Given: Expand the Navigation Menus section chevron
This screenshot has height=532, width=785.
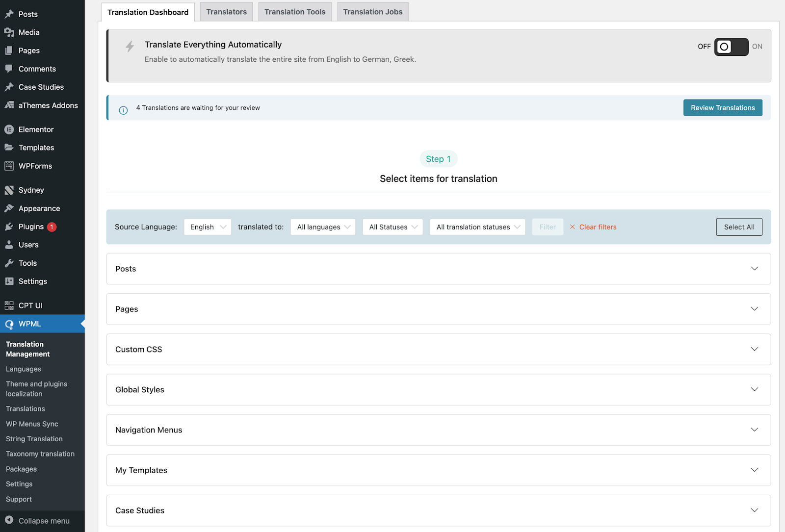Looking at the screenshot, I should (755, 430).
